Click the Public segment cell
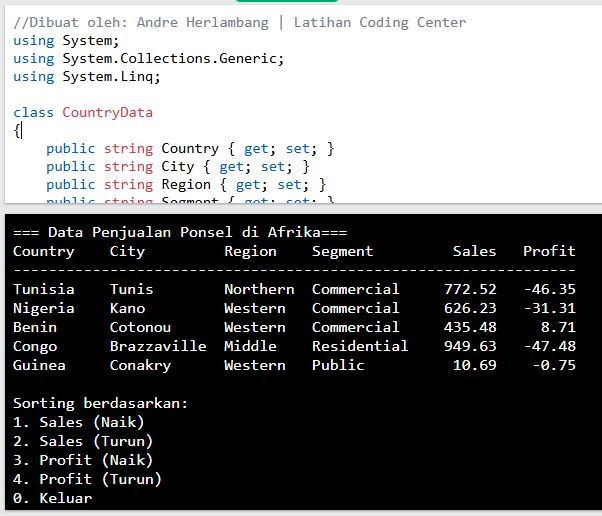 pyautogui.click(x=338, y=365)
